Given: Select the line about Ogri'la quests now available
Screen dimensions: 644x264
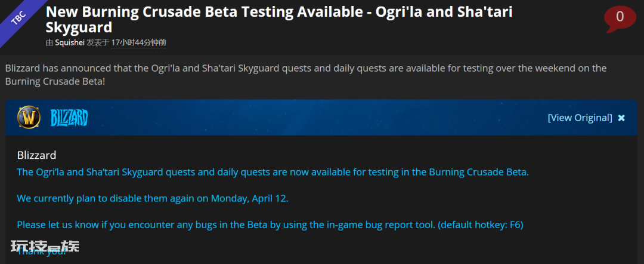Looking at the screenshot, I should tap(273, 172).
